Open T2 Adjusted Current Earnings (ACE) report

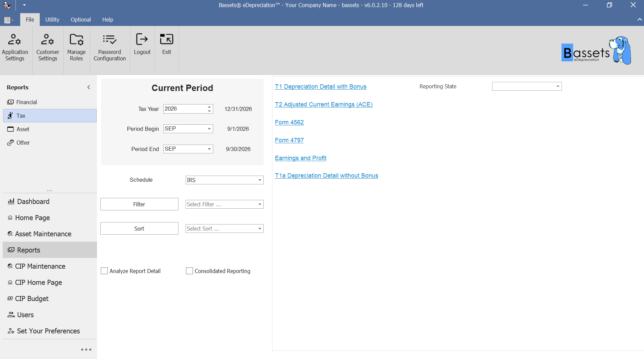pos(324,104)
